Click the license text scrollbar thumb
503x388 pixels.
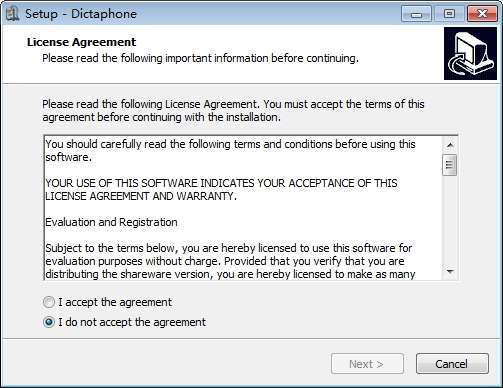click(450, 165)
